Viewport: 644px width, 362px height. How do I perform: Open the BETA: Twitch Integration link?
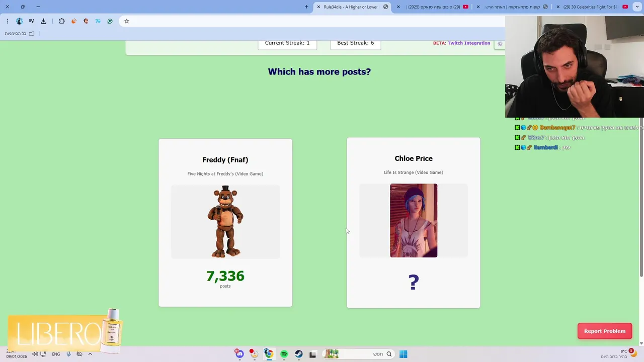(x=461, y=43)
